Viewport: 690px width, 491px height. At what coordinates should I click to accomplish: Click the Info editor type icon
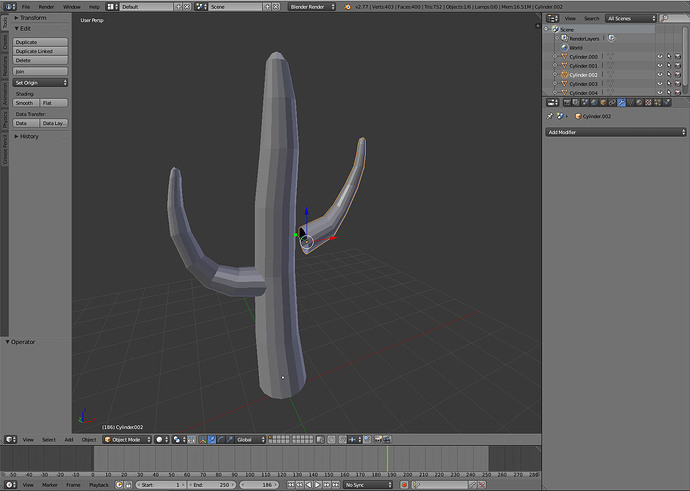pos(10,7)
